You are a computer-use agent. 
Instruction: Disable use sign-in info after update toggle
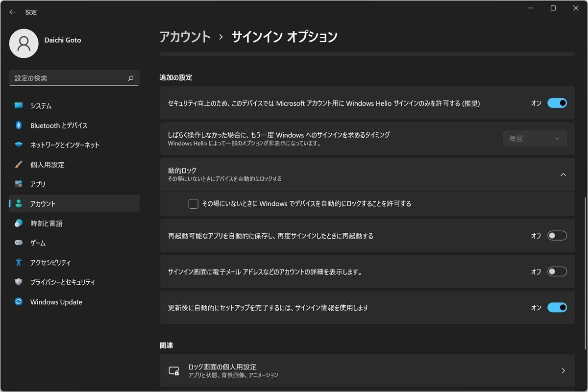pyautogui.click(x=557, y=308)
